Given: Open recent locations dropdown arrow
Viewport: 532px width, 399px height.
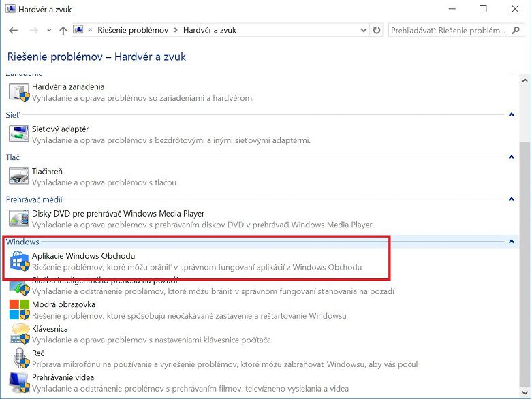Looking at the screenshot, I should (49, 30).
